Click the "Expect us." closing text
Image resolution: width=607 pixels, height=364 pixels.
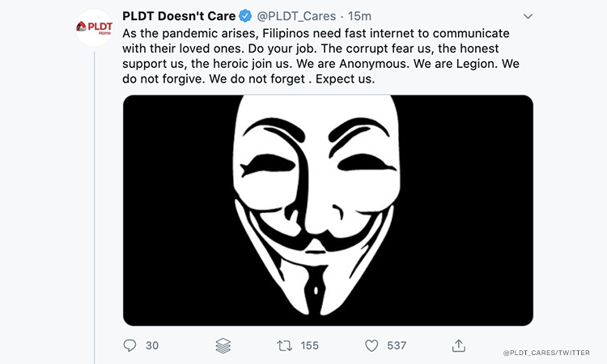[346, 81]
